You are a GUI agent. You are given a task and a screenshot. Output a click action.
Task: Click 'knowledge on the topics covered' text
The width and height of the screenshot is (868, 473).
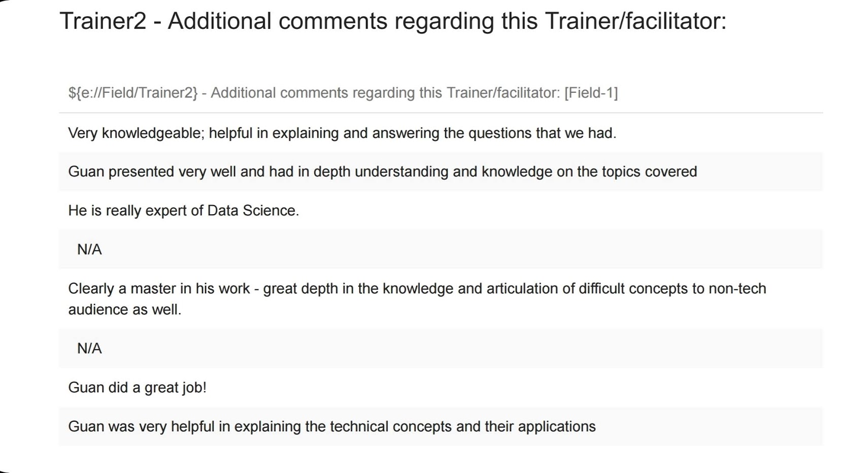click(589, 172)
